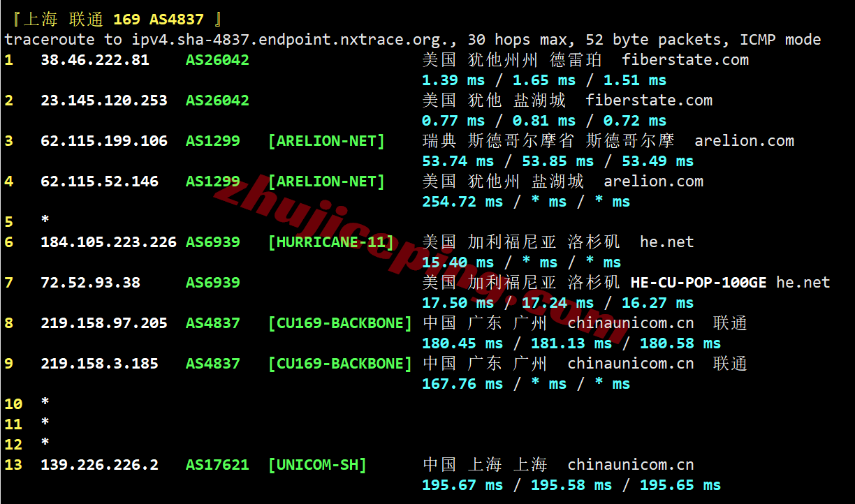Select latency 195.67 ms on hop 13
Image resolution: width=855 pixels, height=504 pixels.
[462, 485]
